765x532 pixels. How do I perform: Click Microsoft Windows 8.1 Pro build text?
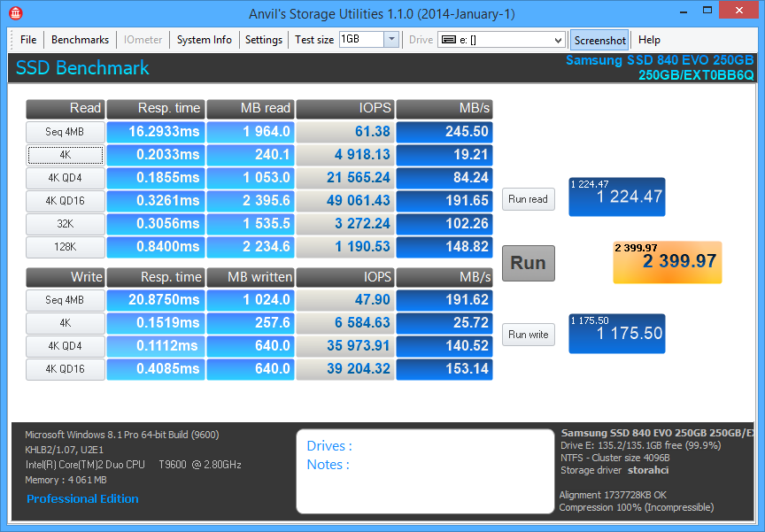click(122, 435)
